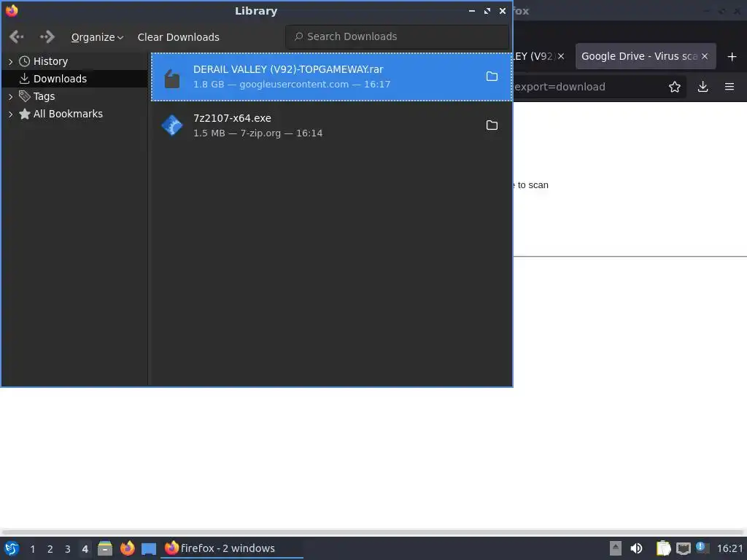
Task: Launch Firefox from the taskbar launcher
Action: [127, 548]
